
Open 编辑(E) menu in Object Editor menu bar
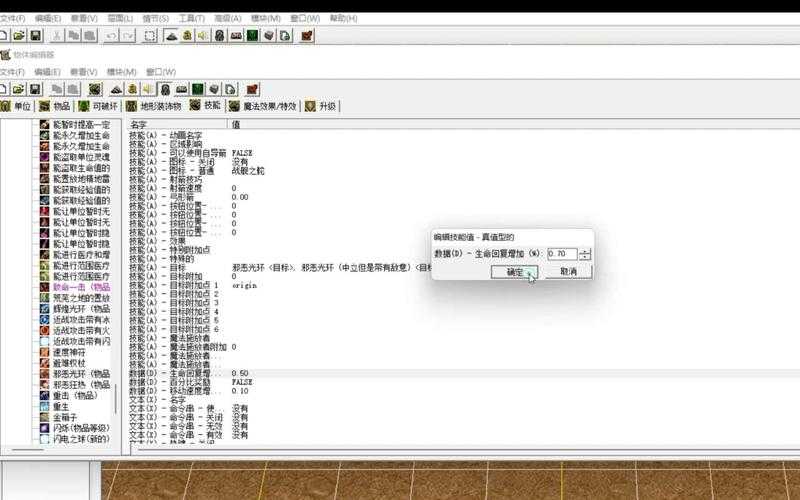coord(47,72)
